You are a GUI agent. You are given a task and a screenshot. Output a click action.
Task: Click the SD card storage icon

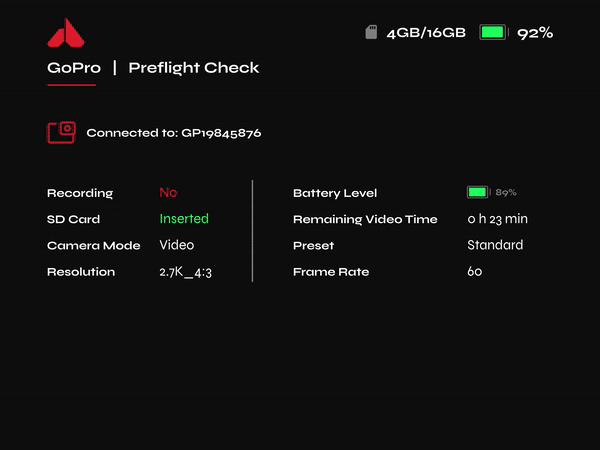(371, 32)
